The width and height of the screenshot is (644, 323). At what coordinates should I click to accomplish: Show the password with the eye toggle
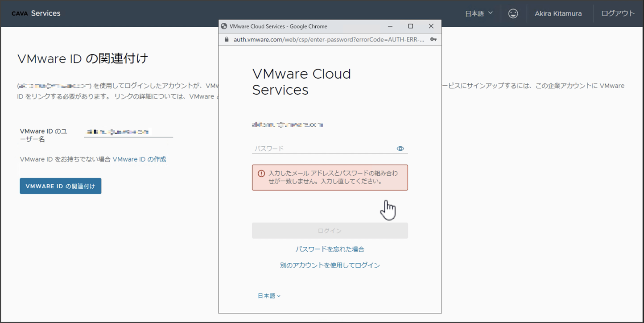pyautogui.click(x=400, y=148)
